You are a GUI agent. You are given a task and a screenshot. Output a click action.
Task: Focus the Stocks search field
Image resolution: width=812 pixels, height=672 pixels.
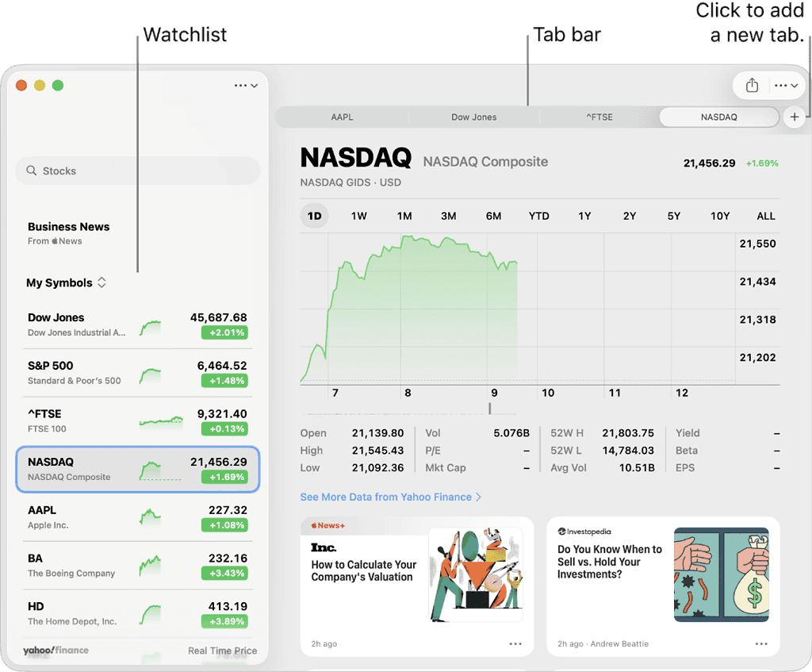[138, 171]
